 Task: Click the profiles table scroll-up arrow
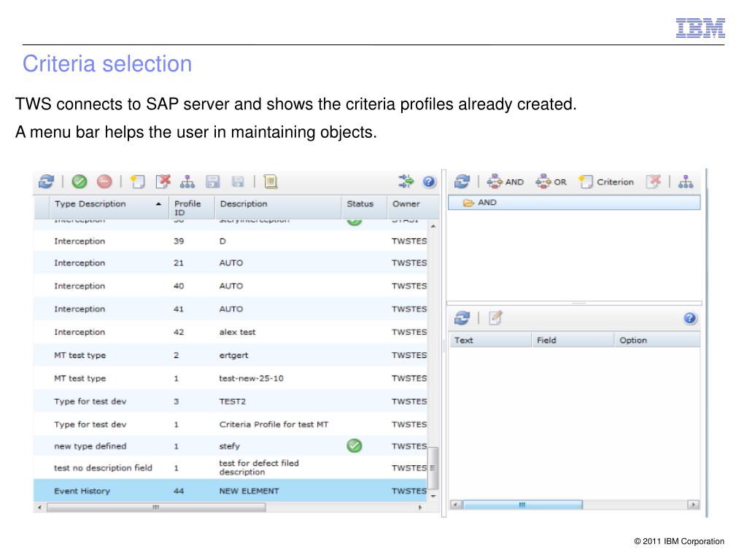coord(433,226)
